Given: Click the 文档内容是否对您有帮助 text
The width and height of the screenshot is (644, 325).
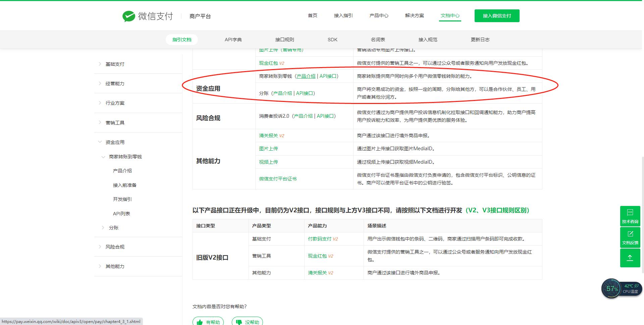Looking at the screenshot, I should coord(220,307).
